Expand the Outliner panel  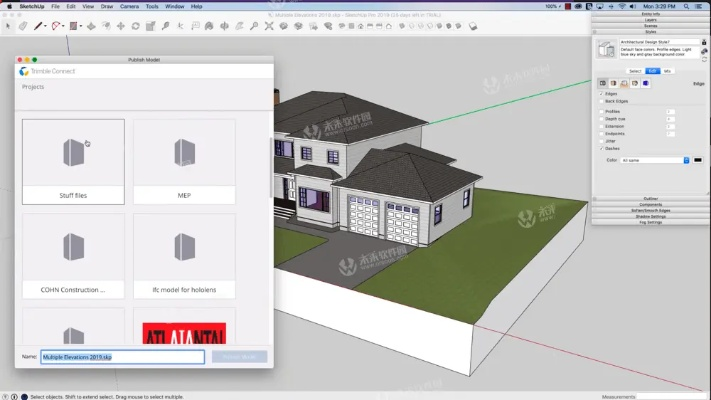coord(650,197)
